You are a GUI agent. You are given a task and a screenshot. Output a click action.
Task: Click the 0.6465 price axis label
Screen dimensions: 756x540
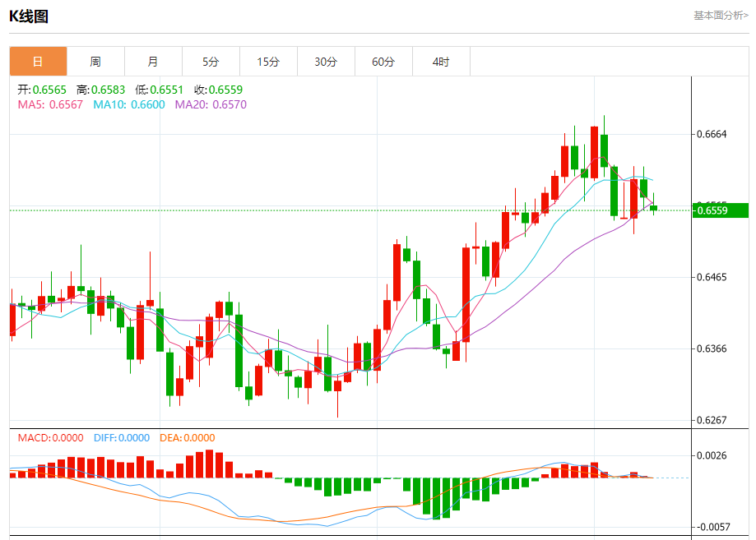pos(712,277)
